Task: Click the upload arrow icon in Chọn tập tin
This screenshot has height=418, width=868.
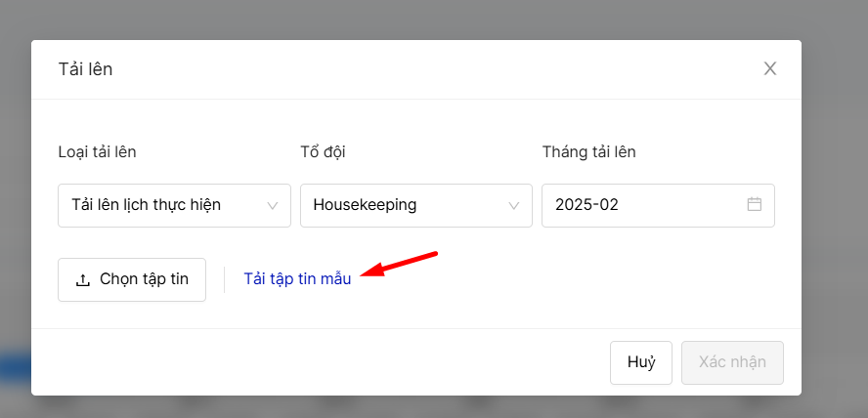Action: tap(82, 280)
